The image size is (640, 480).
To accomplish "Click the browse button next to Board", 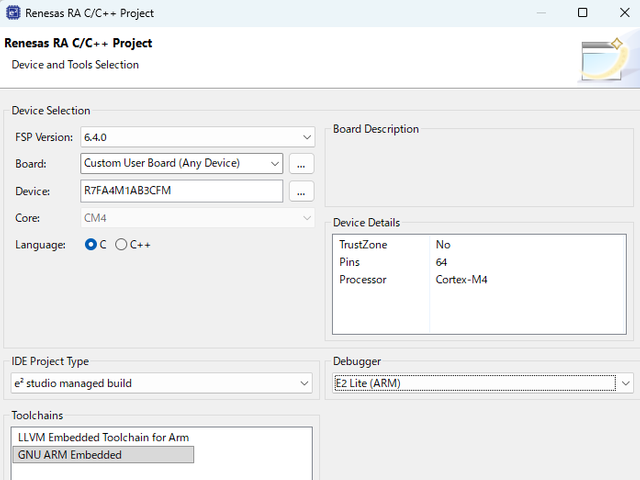I will (x=301, y=164).
